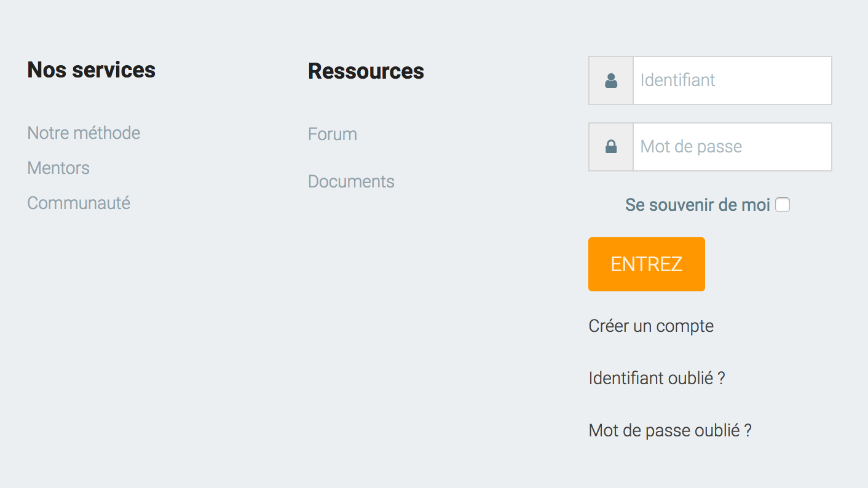Click the padlock icon

coord(611,147)
